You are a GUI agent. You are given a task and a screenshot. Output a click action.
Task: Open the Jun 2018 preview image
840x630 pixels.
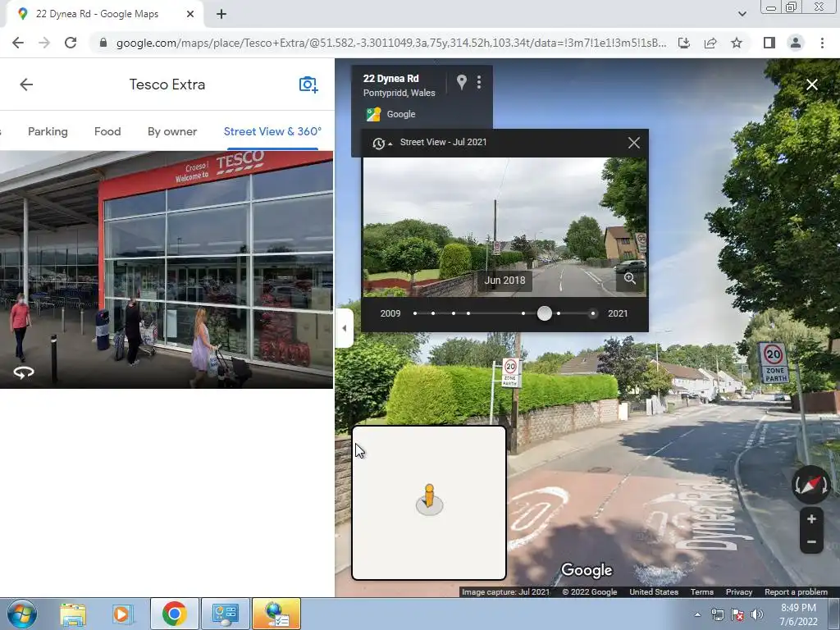[504, 226]
